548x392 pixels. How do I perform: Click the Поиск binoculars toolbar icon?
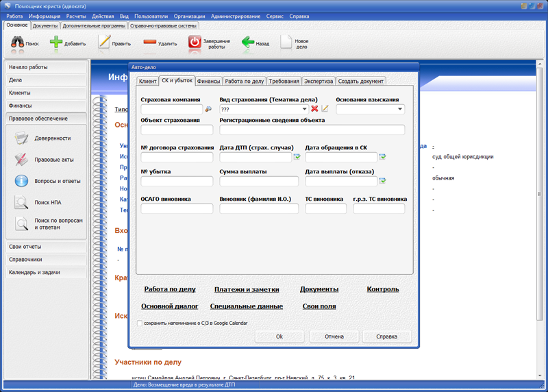point(17,42)
